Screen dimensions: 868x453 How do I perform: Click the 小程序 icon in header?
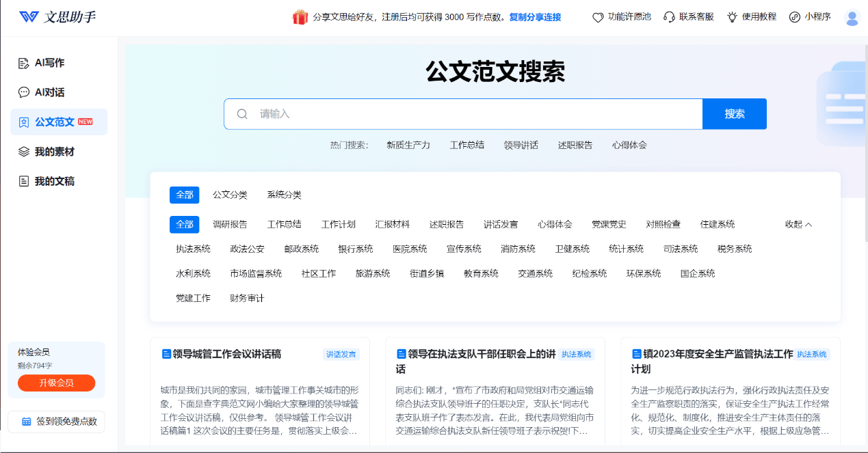(x=794, y=17)
